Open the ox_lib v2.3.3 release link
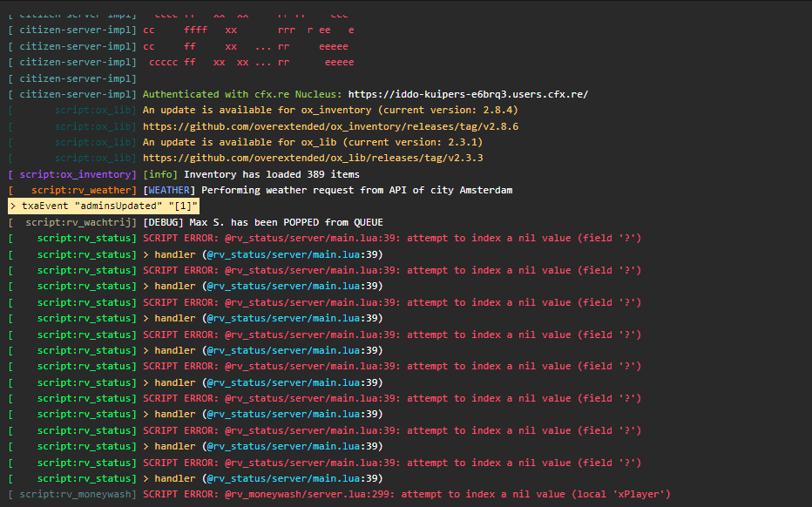Image resolution: width=812 pixels, height=507 pixels. tap(313, 159)
